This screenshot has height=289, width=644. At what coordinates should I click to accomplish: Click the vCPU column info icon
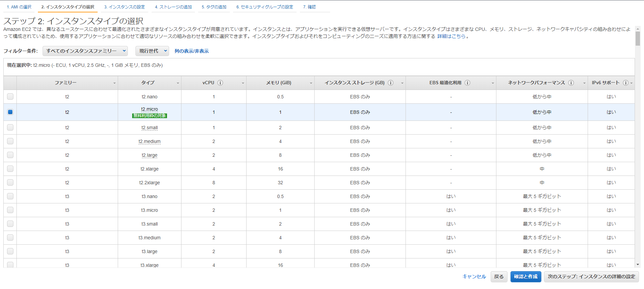(x=220, y=83)
